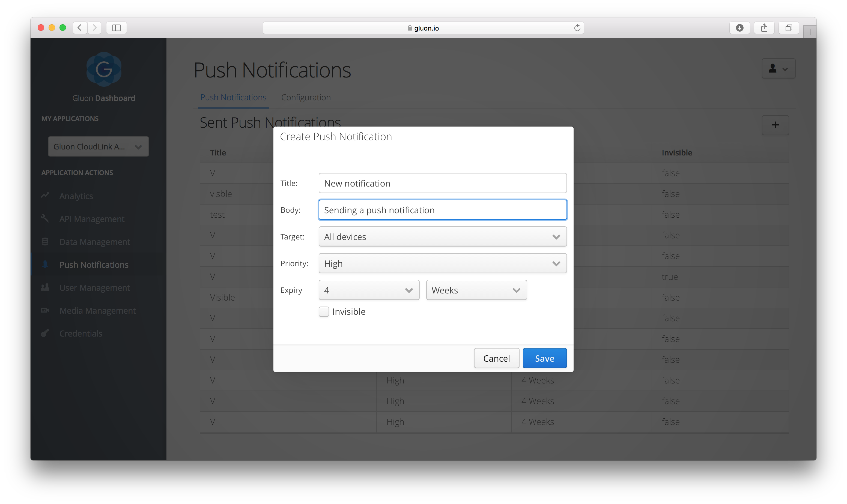Save the new push notification

544,358
